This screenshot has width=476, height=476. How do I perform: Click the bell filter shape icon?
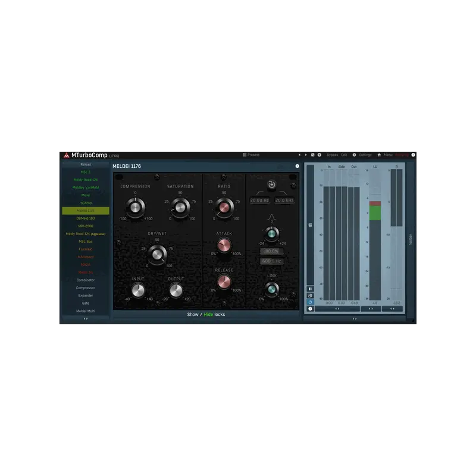point(271,217)
